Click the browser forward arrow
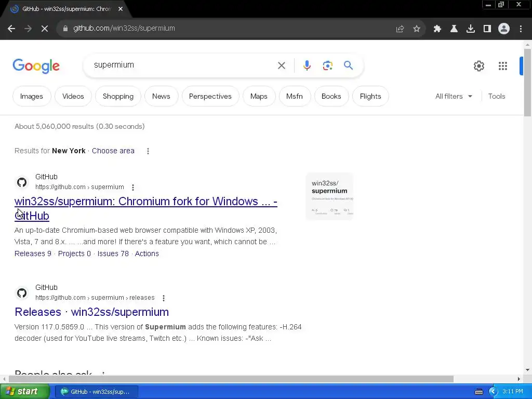532x399 pixels. pos(28,29)
